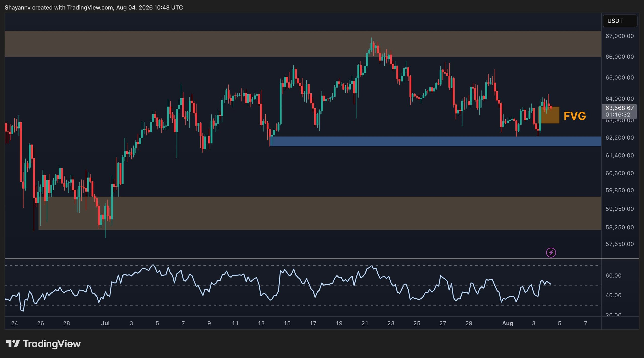Click the RSI 40.00 scale label

click(x=613, y=295)
